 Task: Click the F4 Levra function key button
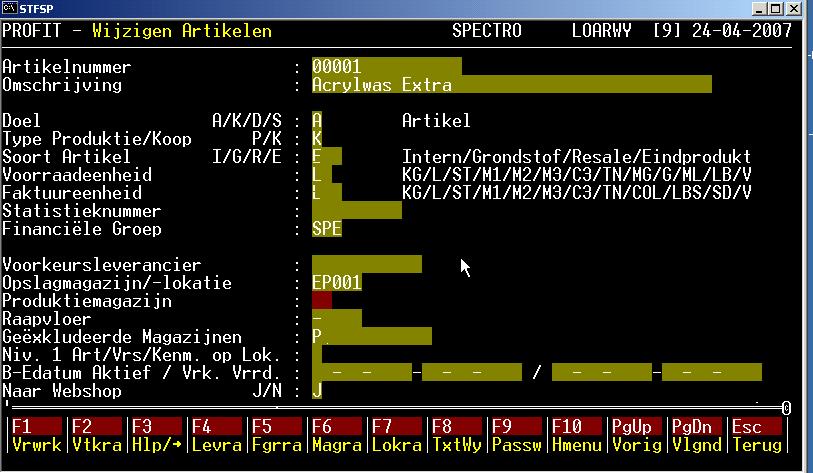pos(216,435)
